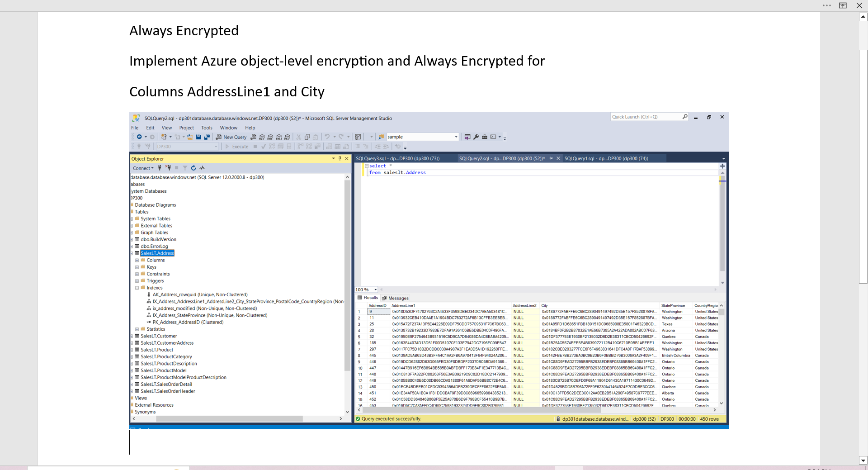Open the Window menu
This screenshot has width=868, height=470.
click(x=229, y=128)
